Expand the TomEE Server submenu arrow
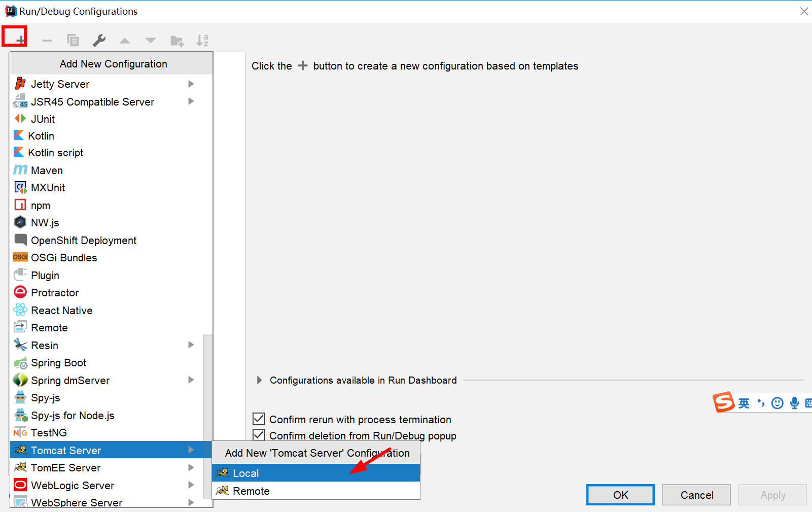 coord(191,467)
